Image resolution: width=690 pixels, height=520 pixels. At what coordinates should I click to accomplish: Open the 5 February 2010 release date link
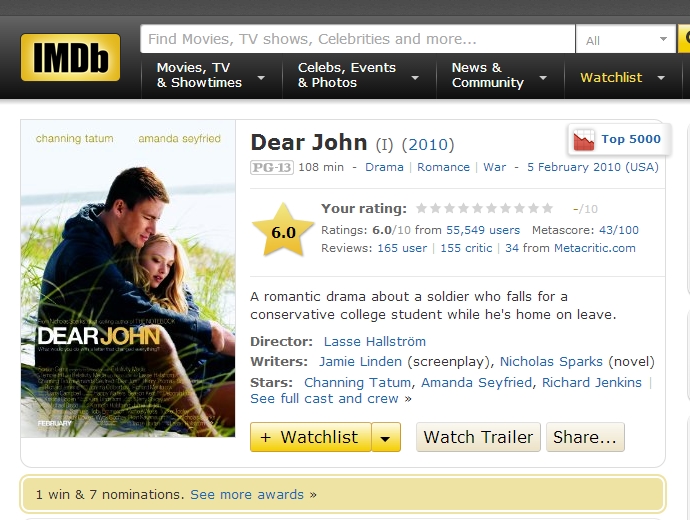point(593,167)
